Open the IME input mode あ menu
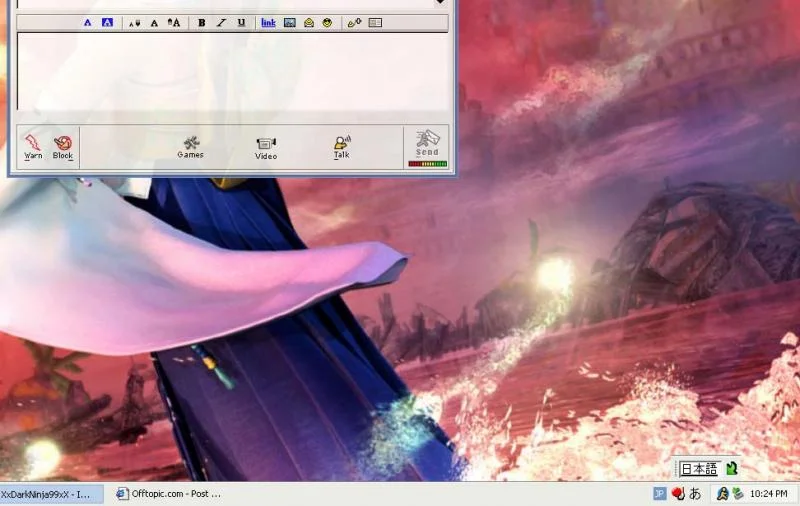 [695, 493]
